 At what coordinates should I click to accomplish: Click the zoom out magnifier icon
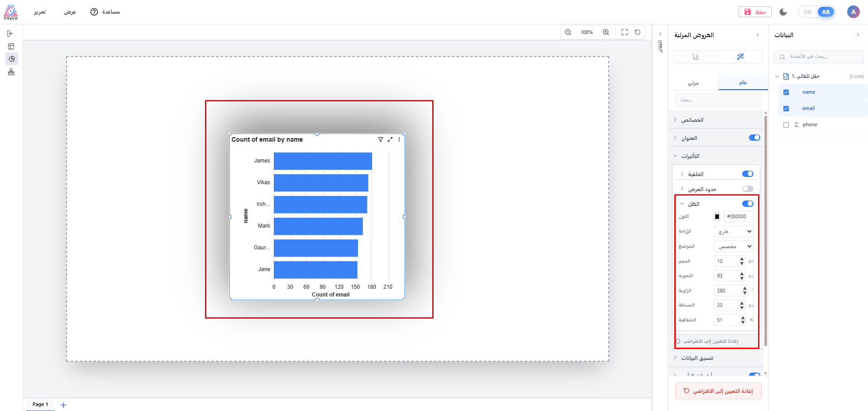[x=568, y=32]
